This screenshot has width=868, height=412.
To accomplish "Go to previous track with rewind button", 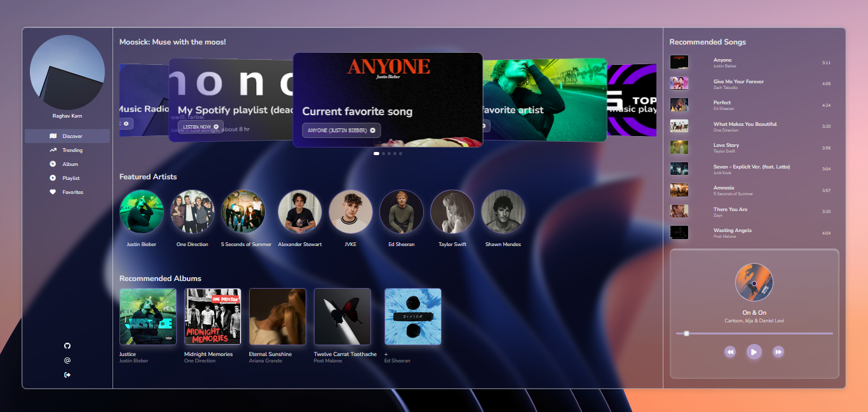I will [730, 352].
